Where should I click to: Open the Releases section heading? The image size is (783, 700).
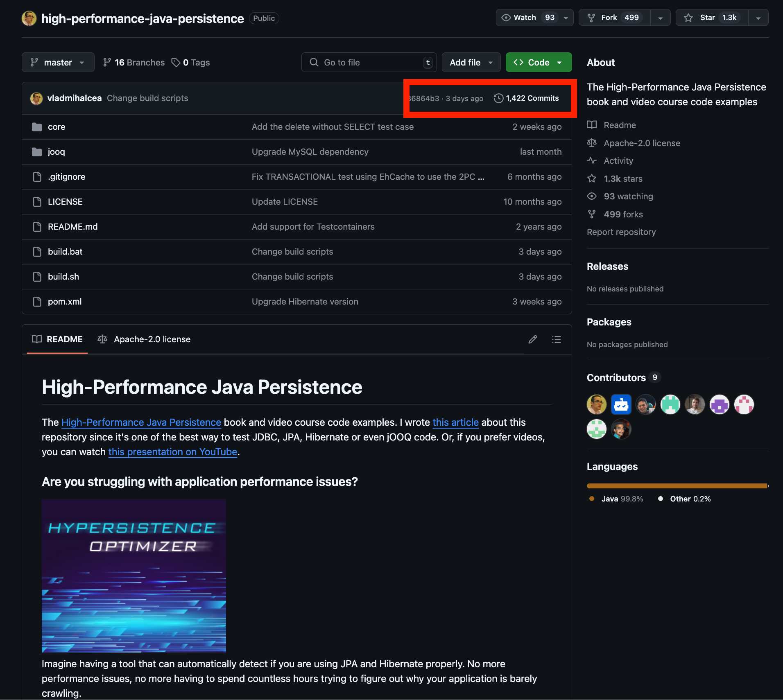(607, 266)
